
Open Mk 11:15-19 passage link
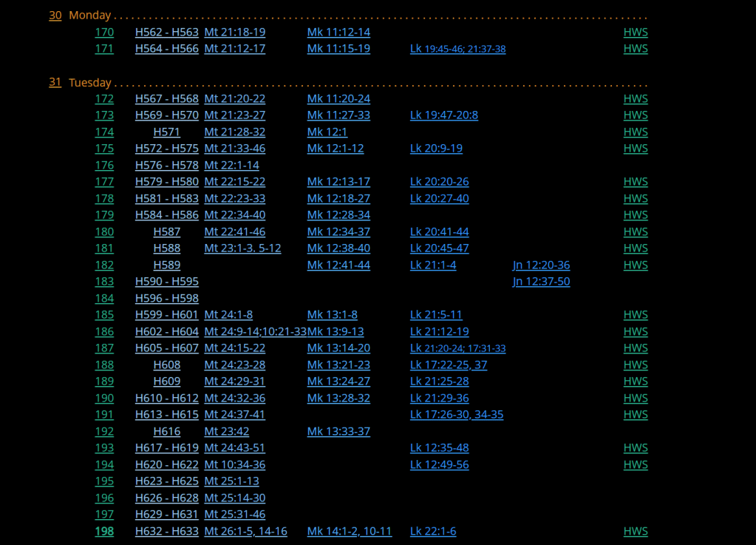coord(338,49)
